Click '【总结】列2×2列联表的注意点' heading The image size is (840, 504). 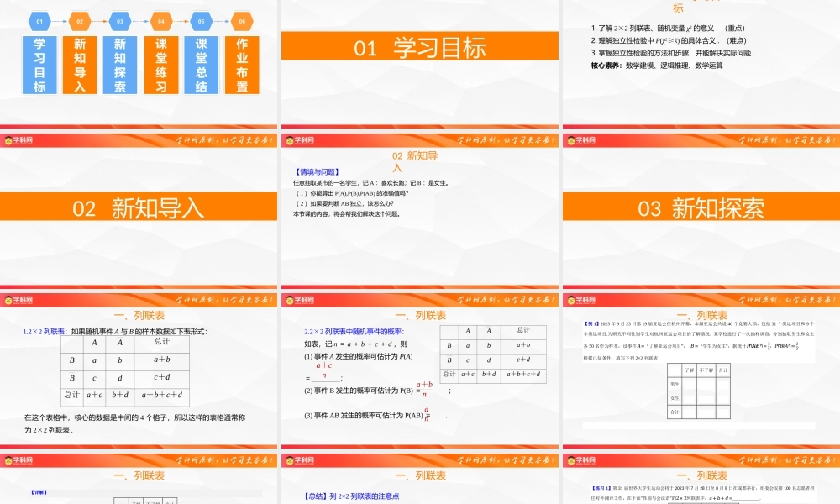click(x=351, y=496)
